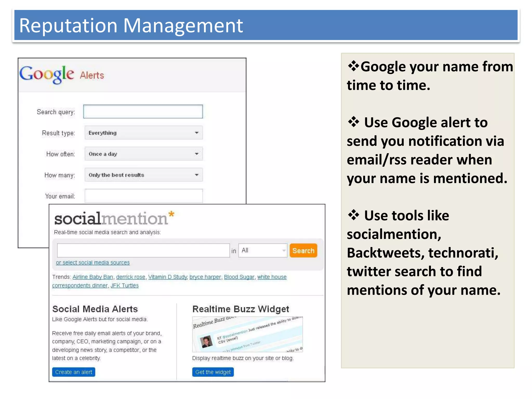This screenshot has height=399, width=532.
Task: Open 'or select social media sources' link
Action: [x=93, y=263]
